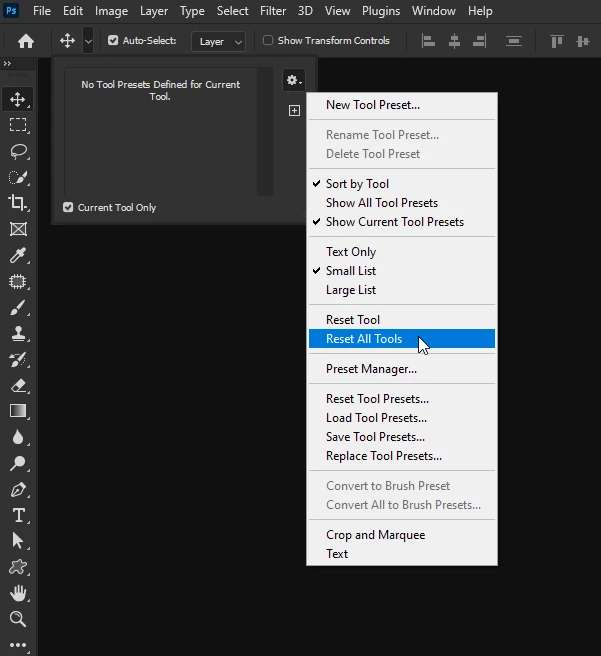Viewport: 601px width, 656px height.
Task: Select the Brush tool
Action: click(x=18, y=308)
